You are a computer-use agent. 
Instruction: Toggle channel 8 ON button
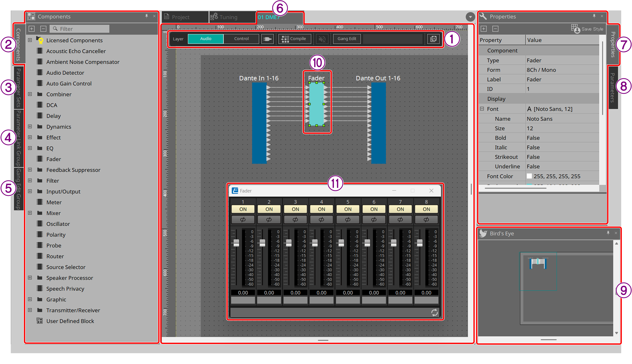[426, 209]
